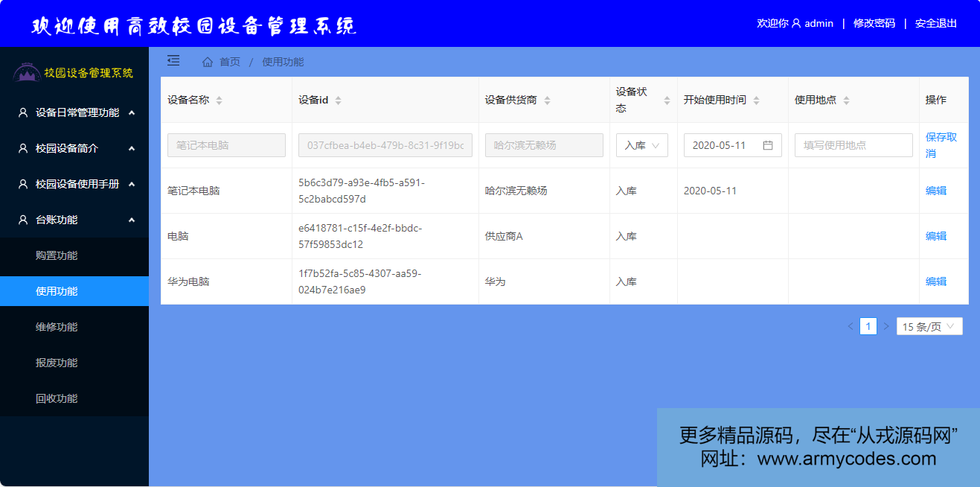Sort the 设备供货商 column using its arrows
The height and width of the screenshot is (487, 980).
[x=547, y=101]
